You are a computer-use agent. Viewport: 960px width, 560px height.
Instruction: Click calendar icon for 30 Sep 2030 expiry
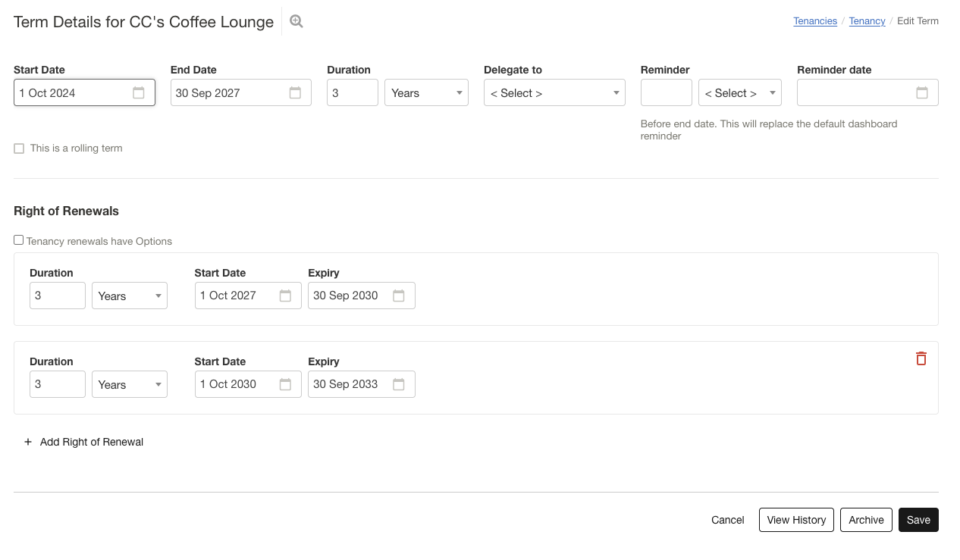399,296
